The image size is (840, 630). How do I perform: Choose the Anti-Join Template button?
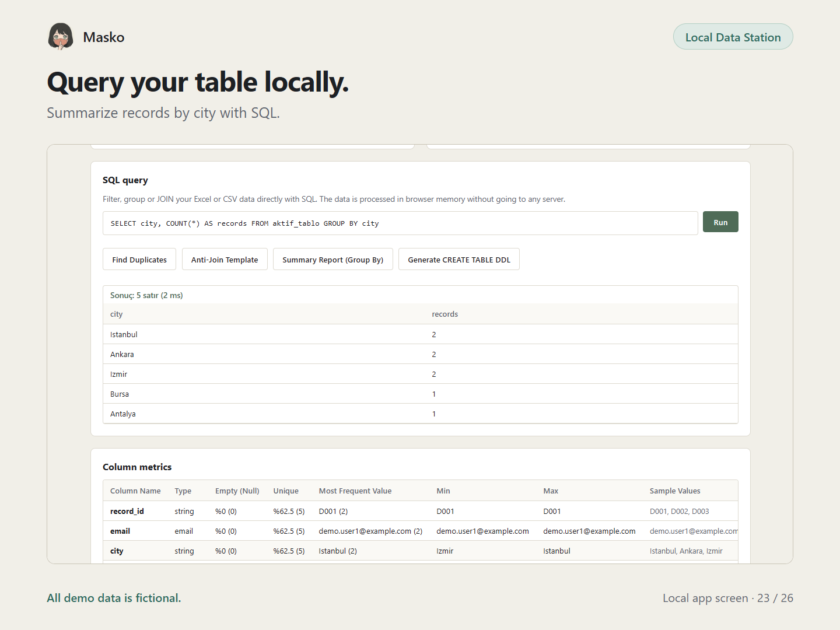click(x=225, y=260)
